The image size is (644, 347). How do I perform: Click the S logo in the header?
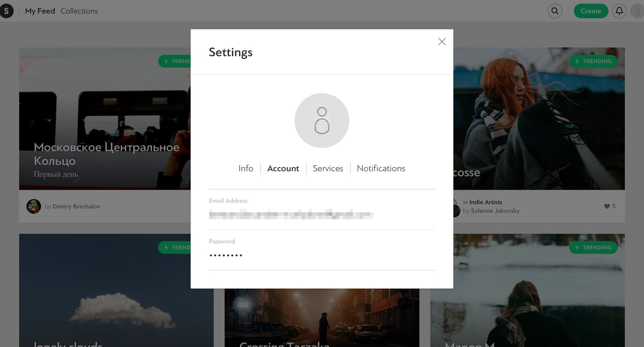[6, 11]
